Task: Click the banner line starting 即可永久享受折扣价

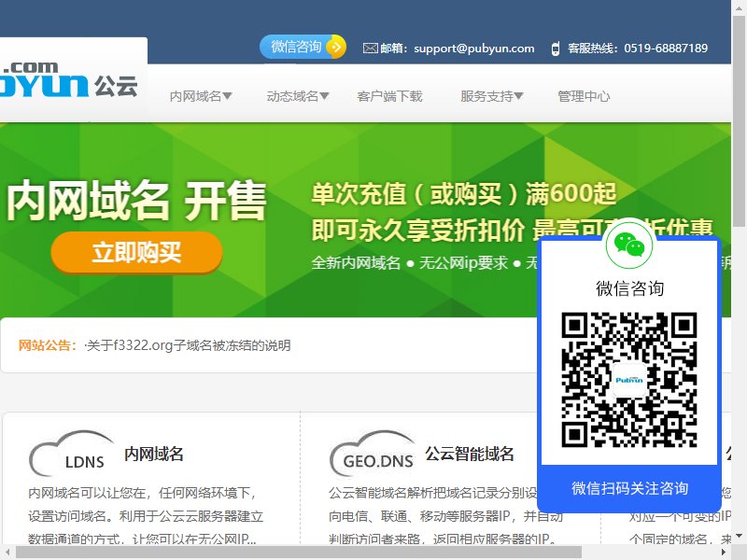Action: 512,230
